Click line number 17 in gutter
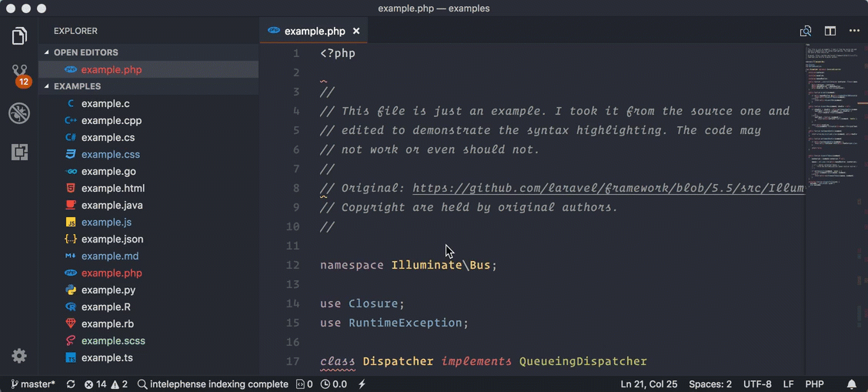868x392 pixels. tap(293, 361)
